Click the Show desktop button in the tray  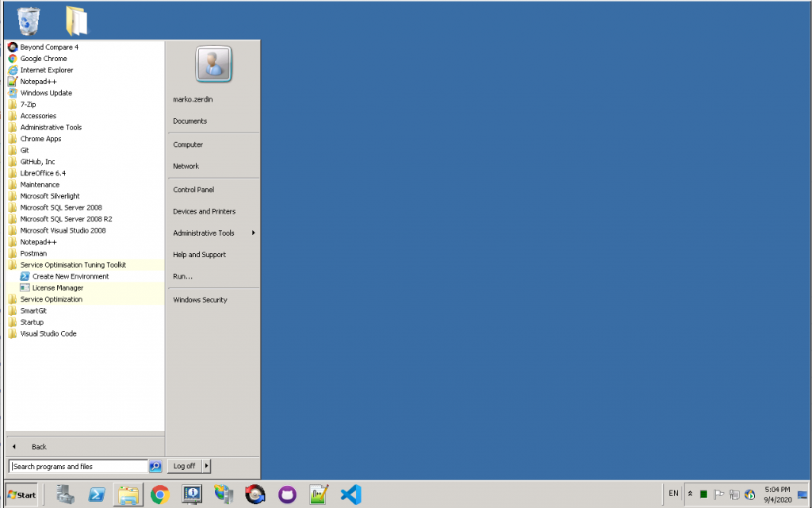click(x=802, y=495)
